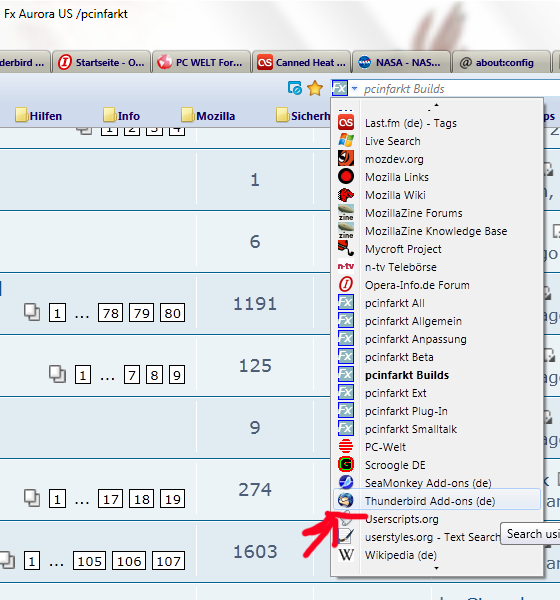Click the mozdev.org search engine icon
Viewport: 560px width, 600px height.
pos(346,159)
